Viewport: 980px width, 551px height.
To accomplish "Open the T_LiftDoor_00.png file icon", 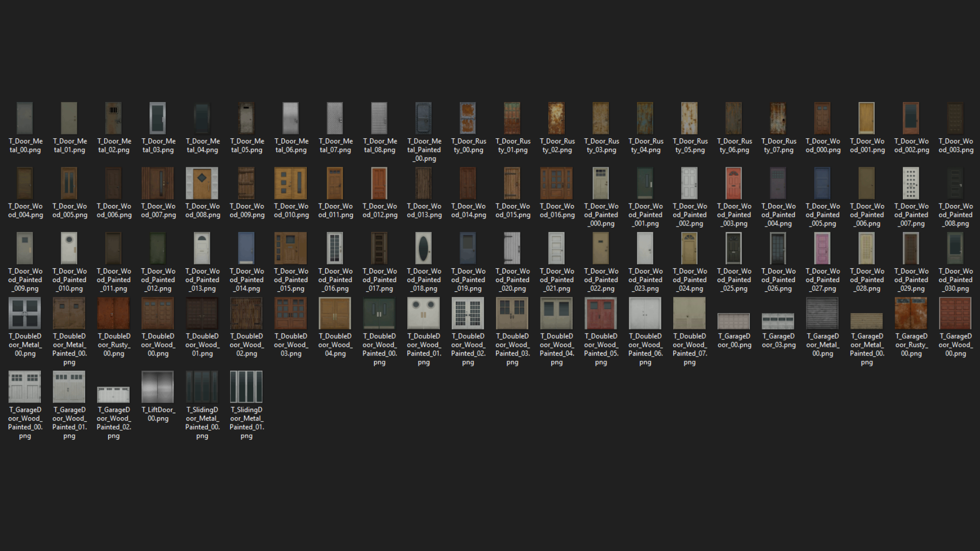I will coord(158,387).
